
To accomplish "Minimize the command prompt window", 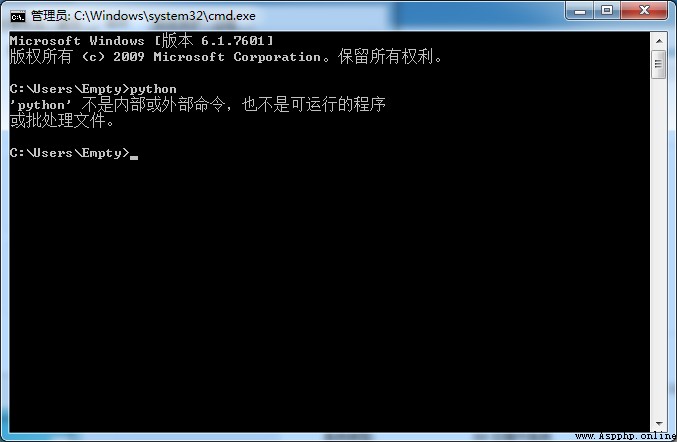I will point(580,11).
